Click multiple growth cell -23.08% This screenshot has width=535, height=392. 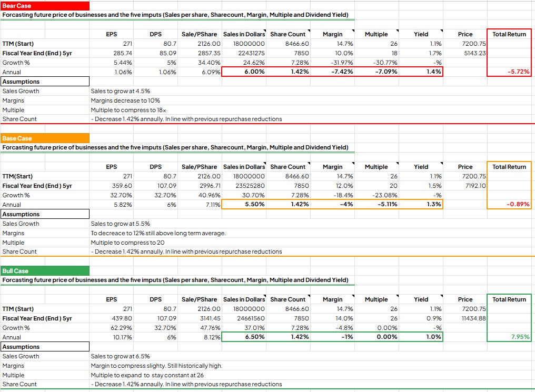coord(385,195)
